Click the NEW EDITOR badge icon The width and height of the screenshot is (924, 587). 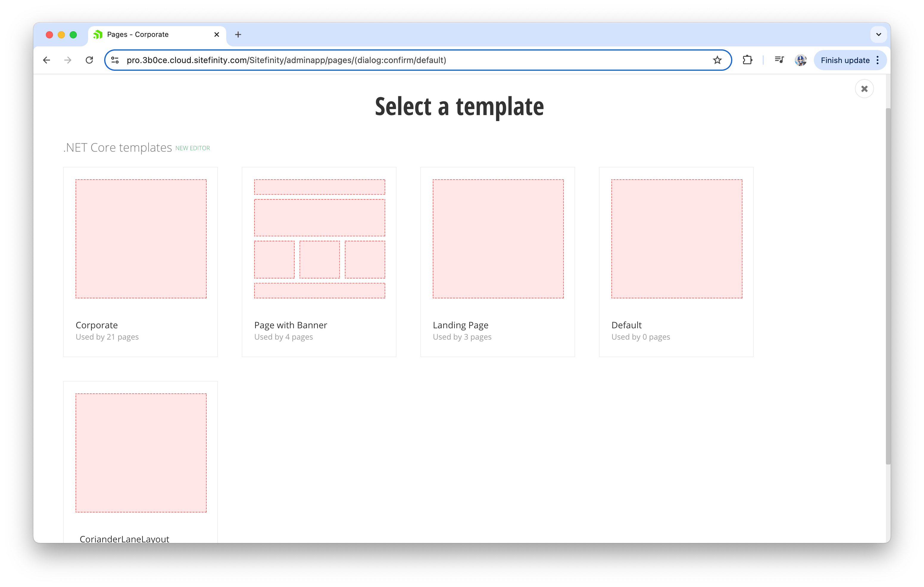(x=192, y=148)
